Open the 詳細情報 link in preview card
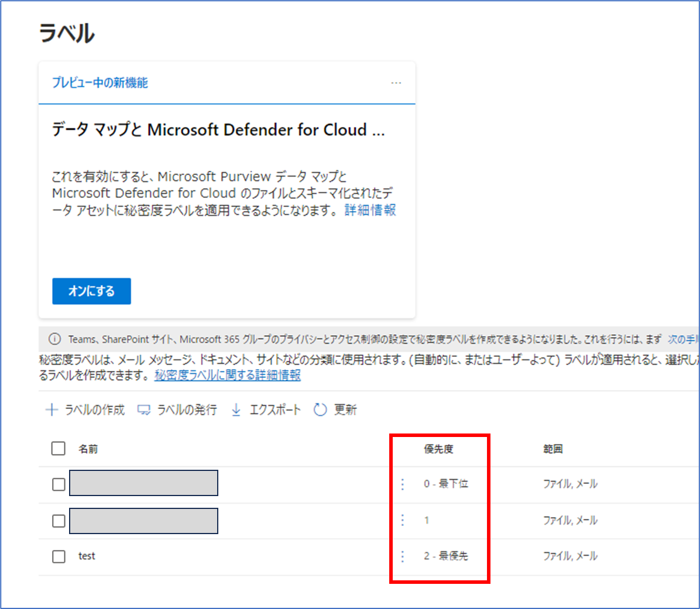 370,209
